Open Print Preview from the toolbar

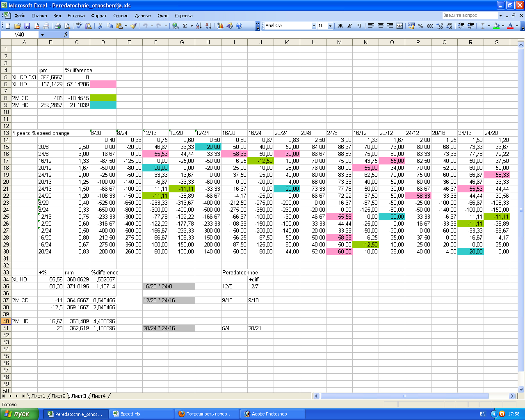[x=67, y=26]
